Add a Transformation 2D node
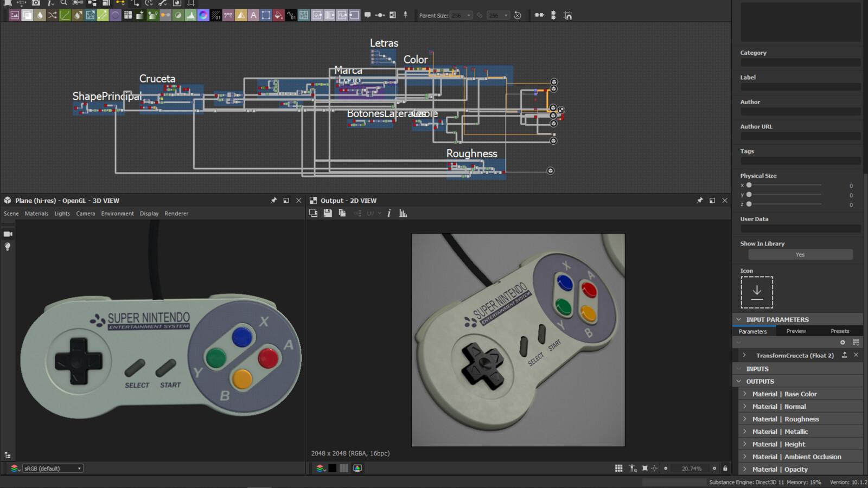The image size is (868, 488). click(266, 15)
